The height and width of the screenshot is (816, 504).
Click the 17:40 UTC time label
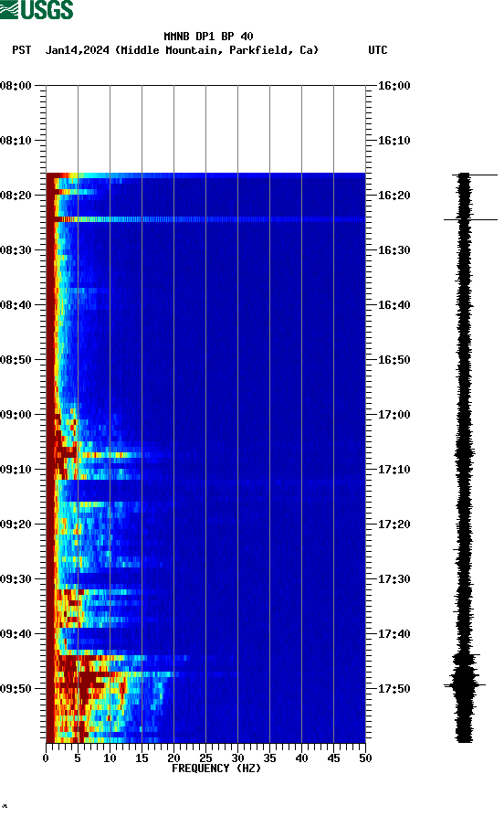[394, 634]
